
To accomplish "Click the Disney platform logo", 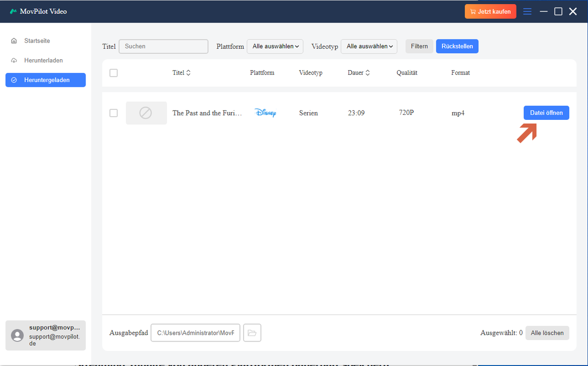I will pos(265,113).
